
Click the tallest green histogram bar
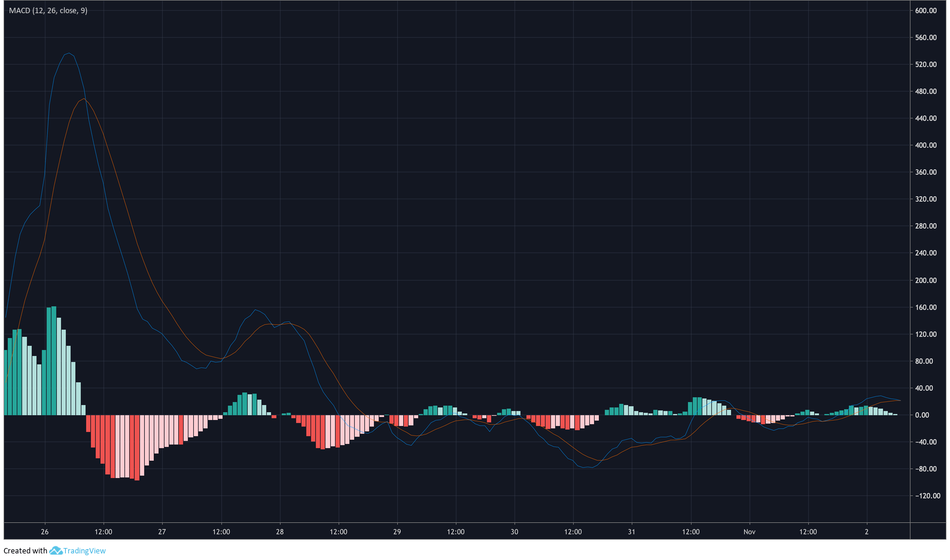tap(54, 361)
